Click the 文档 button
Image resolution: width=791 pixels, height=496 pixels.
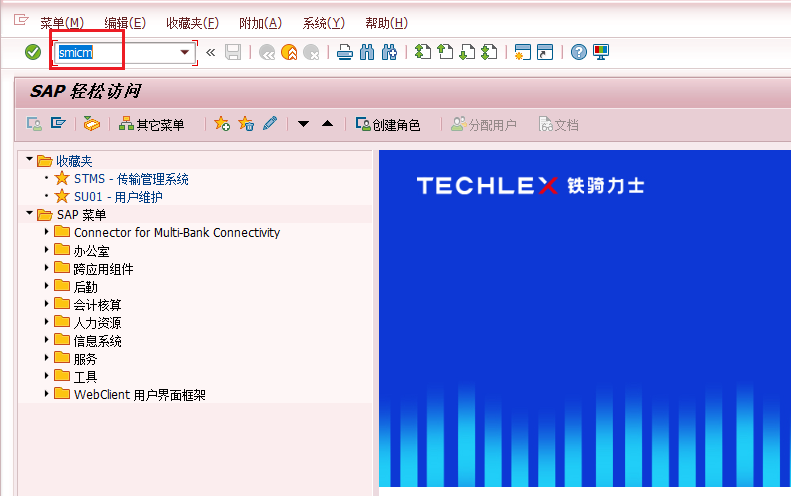click(x=558, y=124)
